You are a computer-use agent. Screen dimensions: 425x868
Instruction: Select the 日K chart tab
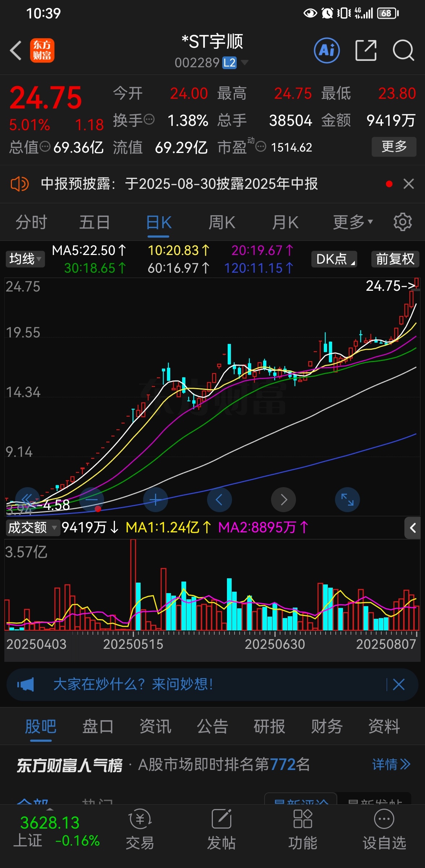click(159, 222)
